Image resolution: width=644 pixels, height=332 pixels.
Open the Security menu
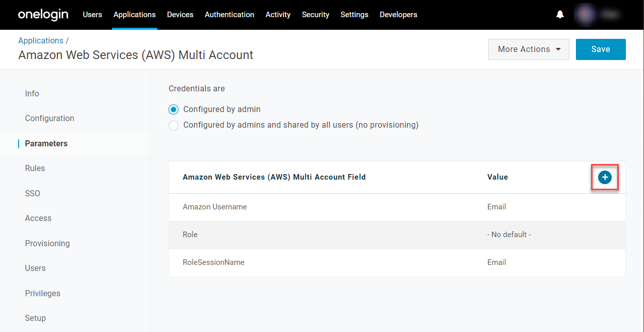click(x=316, y=15)
